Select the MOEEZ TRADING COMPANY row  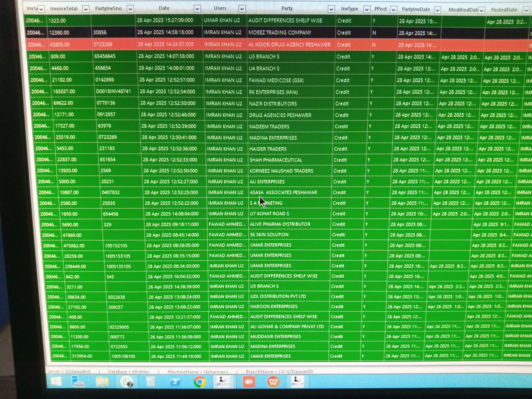coord(280,33)
